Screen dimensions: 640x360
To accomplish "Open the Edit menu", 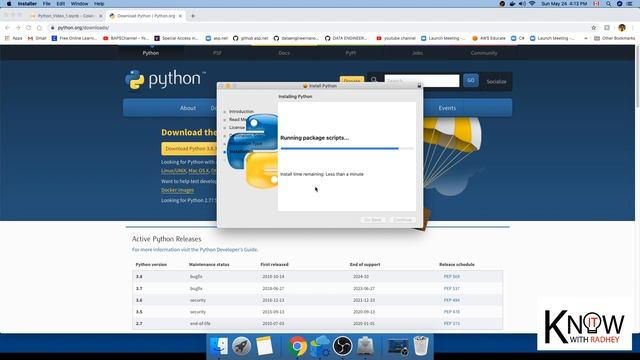I will 60,4.
